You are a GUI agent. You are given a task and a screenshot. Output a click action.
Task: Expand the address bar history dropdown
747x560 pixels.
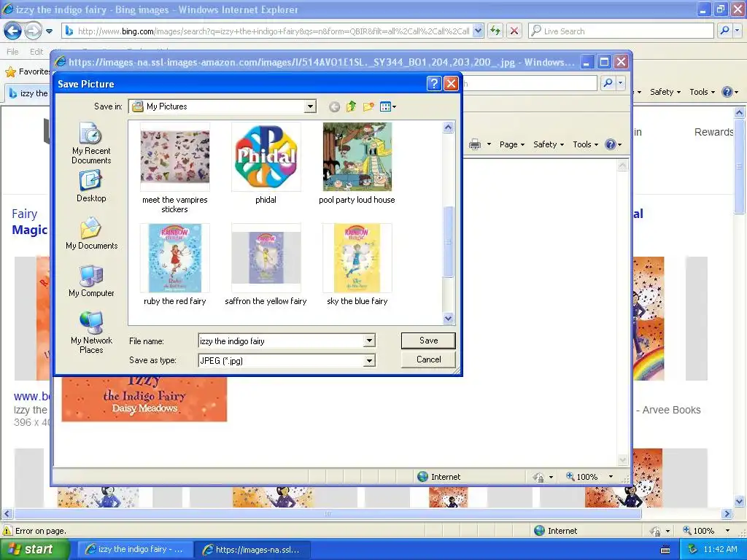479,31
